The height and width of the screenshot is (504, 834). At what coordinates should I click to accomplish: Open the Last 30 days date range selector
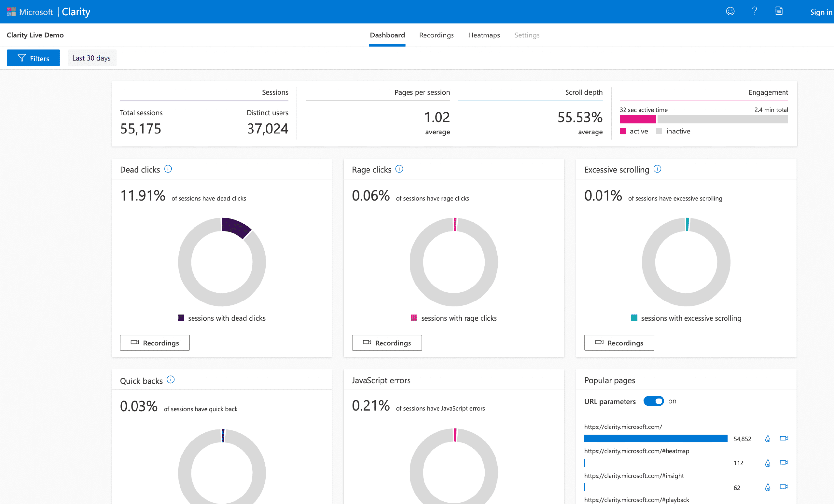tap(92, 58)
